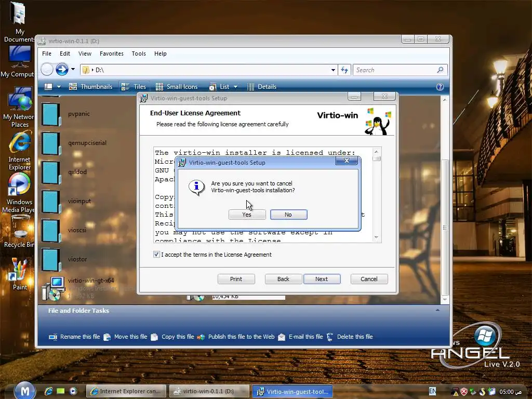This screenshot has height=399, width=532.
Task: Open My Documents desktop icon
Action: click(x=19, y=22)
